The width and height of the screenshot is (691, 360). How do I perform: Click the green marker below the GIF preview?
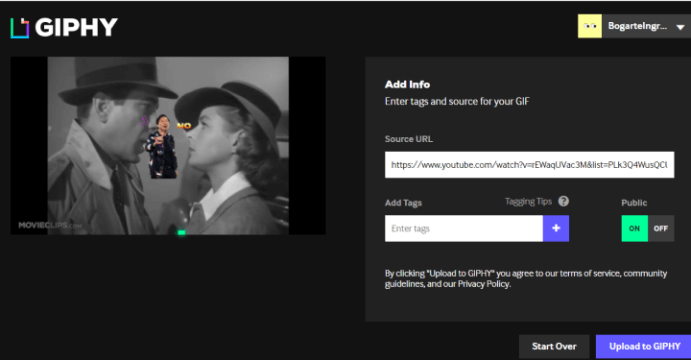181,232
